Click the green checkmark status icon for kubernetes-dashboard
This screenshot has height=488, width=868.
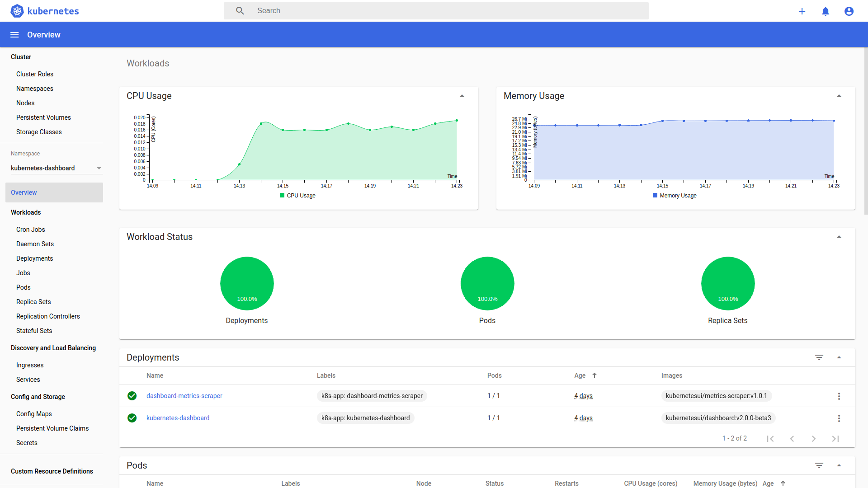(132, 417)
